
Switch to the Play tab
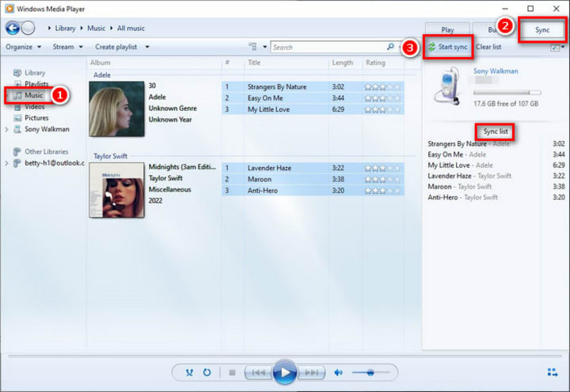click(x=447, y=29)
